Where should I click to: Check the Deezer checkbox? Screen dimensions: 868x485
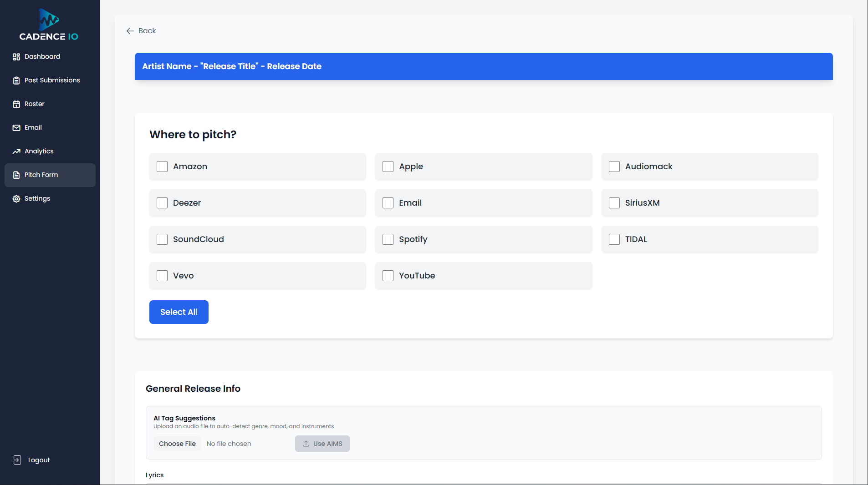coord(162,203)
